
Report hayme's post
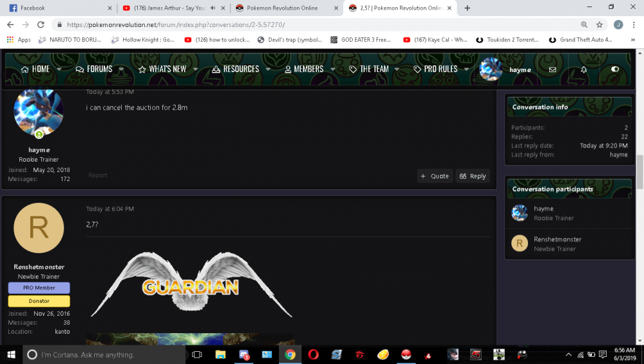coord(98,175)
